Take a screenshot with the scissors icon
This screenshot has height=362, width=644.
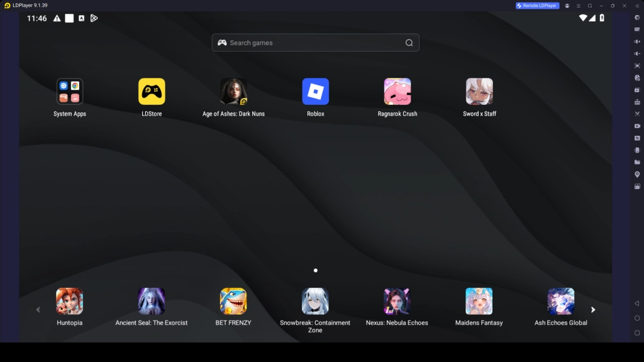coord(637,114)
